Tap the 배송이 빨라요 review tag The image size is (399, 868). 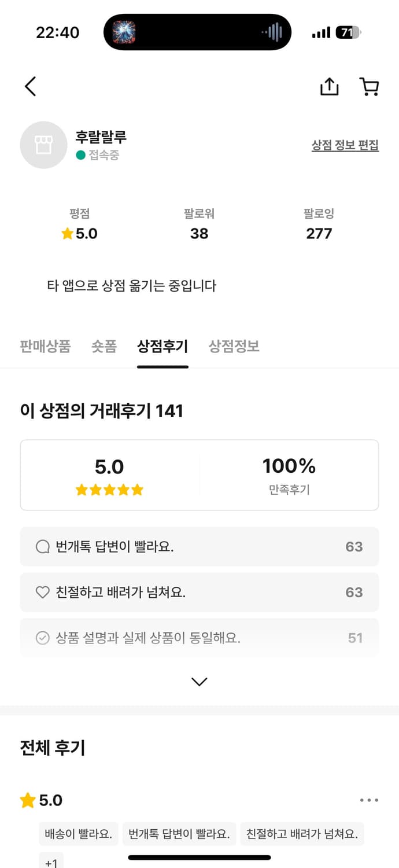(79, 834)
